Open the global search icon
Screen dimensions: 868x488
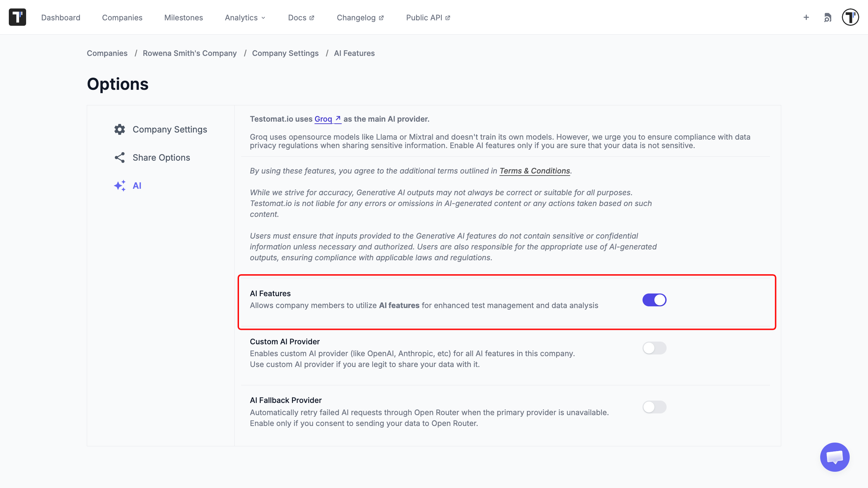tap(828, 18)
